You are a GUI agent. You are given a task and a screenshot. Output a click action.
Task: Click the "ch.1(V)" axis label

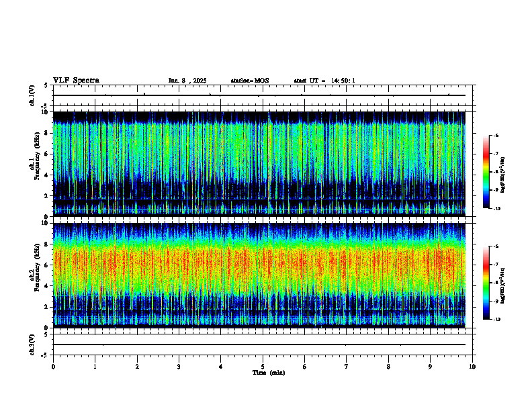32,95
